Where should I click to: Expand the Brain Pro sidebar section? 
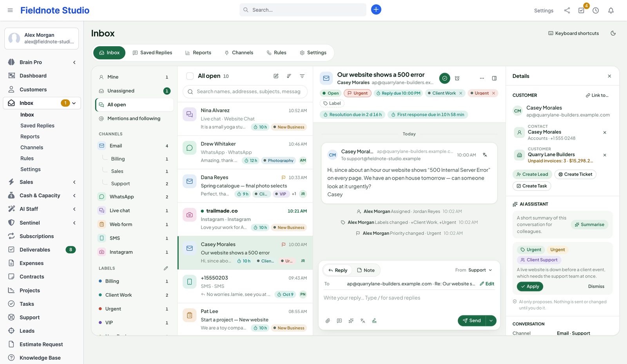click(x=74, y=62)
